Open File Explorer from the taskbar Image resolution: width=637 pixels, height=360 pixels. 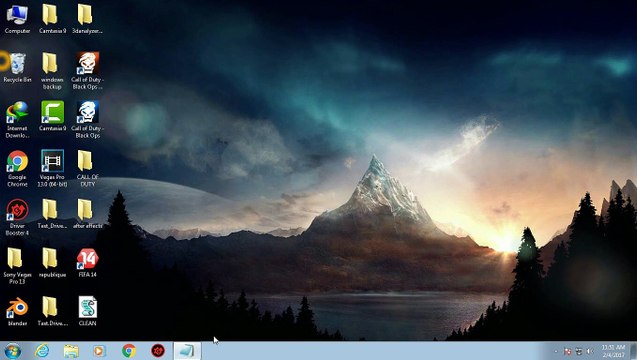tap(71, 351)
